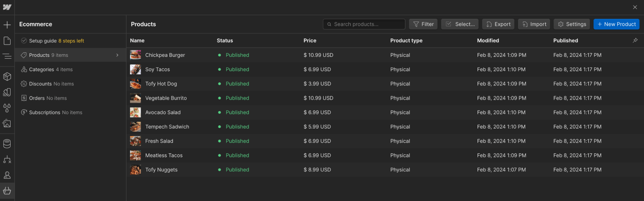
Task: Click the Setup guide checkmark icon
Action: [x=24, y=41]
